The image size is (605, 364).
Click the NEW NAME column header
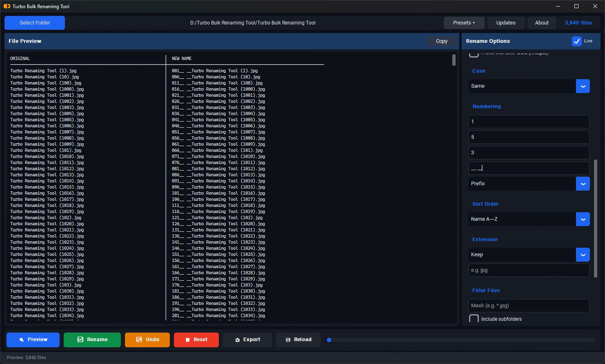[x=182, y=58]
